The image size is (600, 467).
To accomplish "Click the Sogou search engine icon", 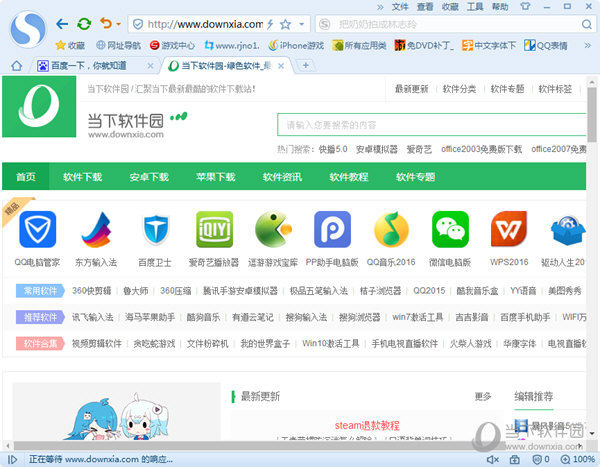I will point(324,24).
